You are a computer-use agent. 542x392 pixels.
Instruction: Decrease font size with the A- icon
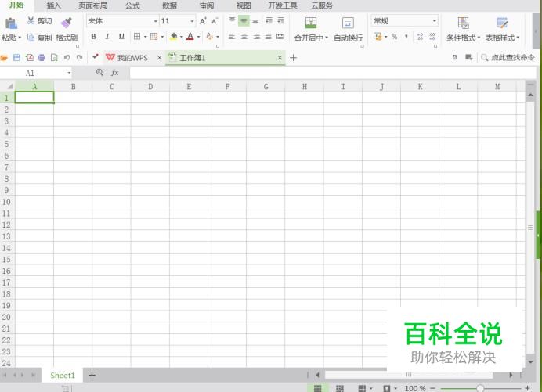click(215, 21)
